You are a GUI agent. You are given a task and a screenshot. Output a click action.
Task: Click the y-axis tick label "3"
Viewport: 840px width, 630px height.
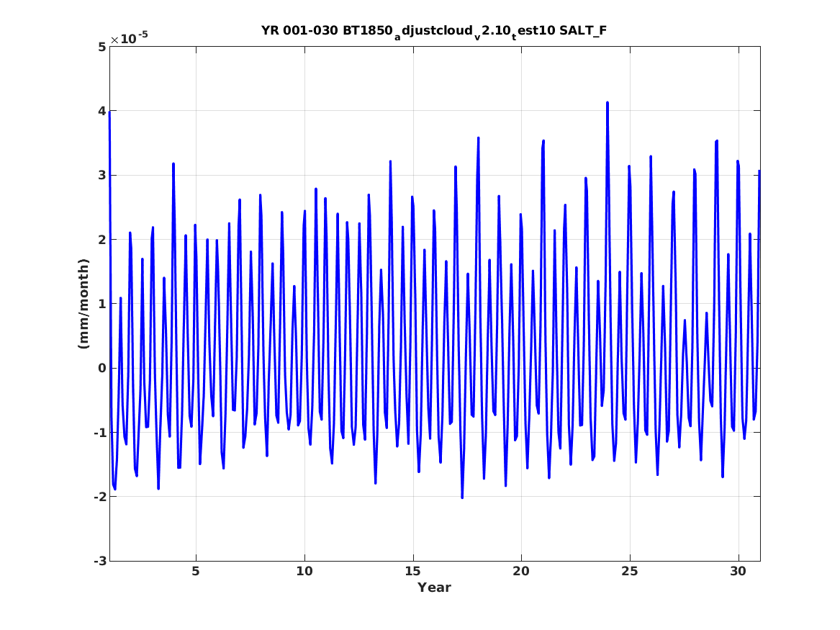pyautogui.click(x=101, y=176)
